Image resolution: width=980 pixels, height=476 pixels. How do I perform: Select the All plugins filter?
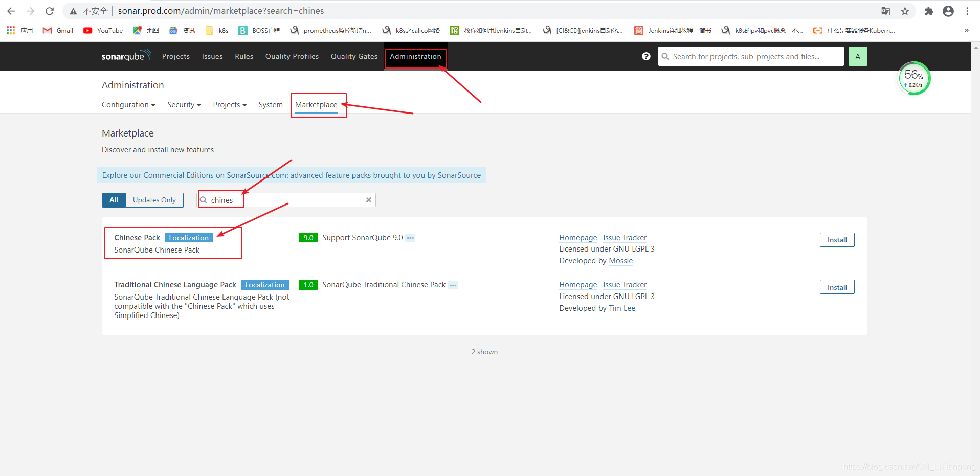tap(114, 200)
